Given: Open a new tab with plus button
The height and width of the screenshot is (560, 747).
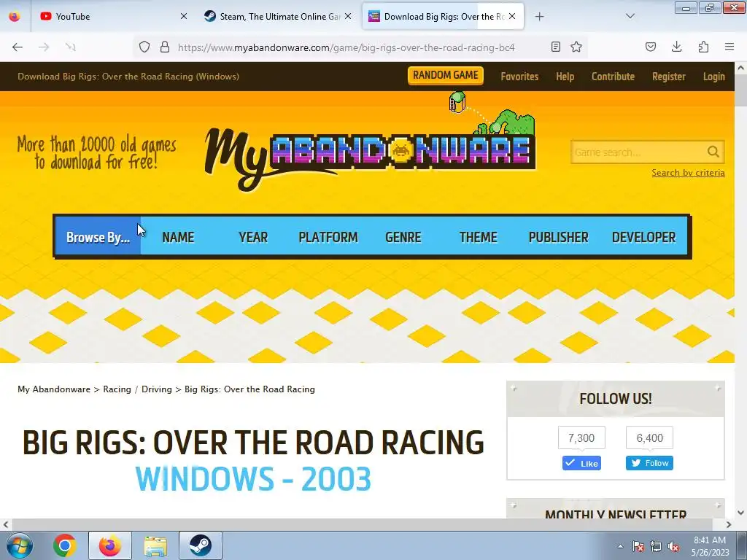Looking at the screenshot, I should (x=539, y=17).
